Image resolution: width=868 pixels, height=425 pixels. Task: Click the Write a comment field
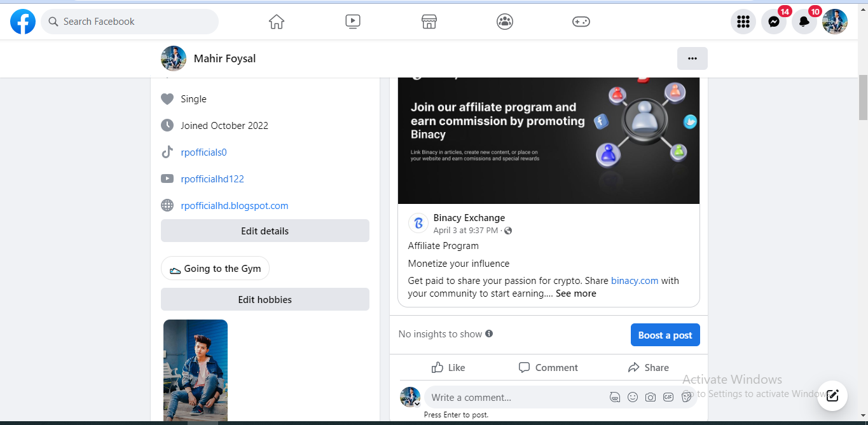click(515, 397)
